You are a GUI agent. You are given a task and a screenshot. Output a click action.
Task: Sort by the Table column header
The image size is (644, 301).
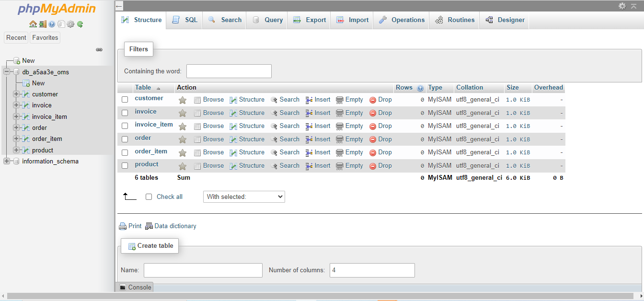(x=143, y=88)
